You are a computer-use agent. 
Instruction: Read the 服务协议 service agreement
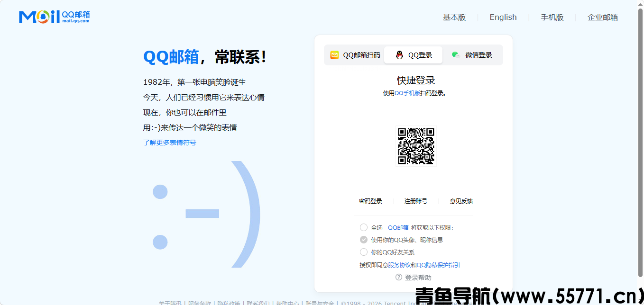(x=399, y=265)
